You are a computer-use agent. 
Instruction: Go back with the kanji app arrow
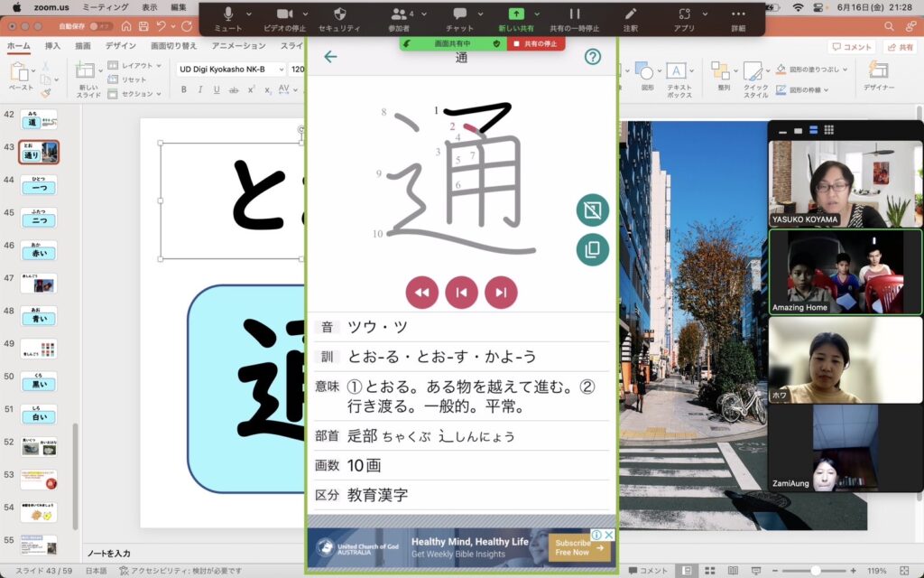pos(330,57)
